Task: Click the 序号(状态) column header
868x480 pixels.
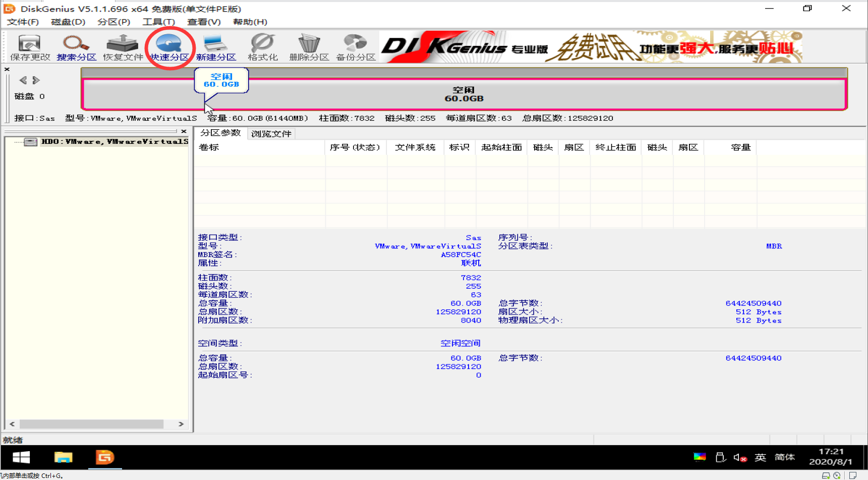Action: click(355, 147)
